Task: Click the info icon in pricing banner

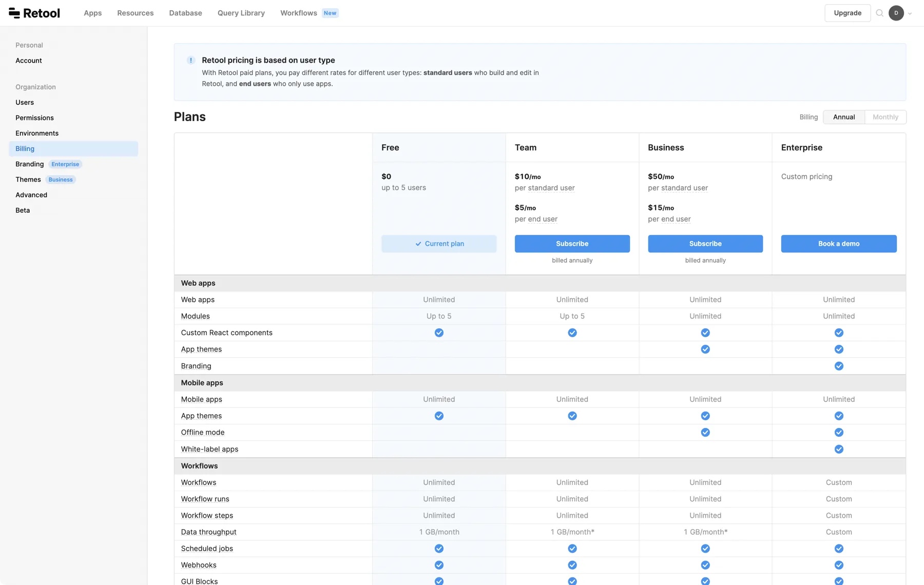Action: tap(191, 60)
